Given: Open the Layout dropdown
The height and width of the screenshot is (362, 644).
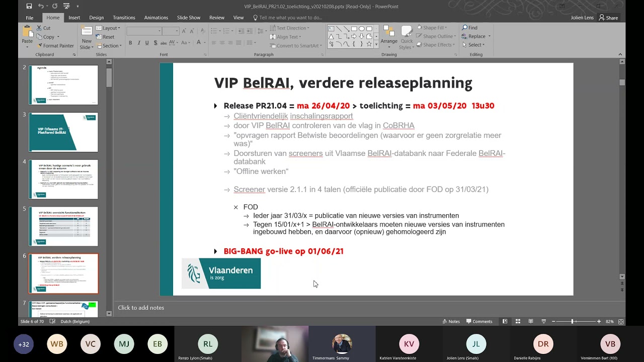Looking at the screenshot, I should point(107,28).
